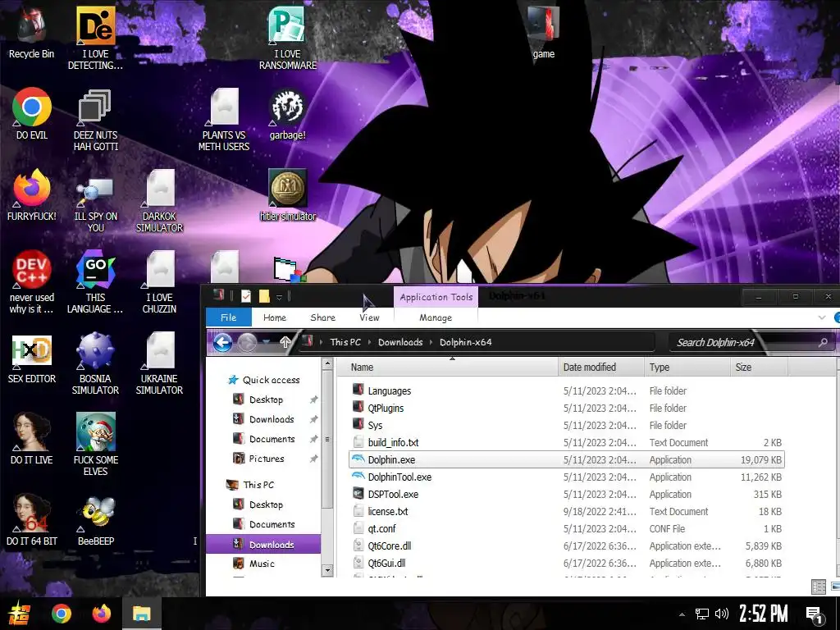Open the Manage ribbon tab
This screenshot has width=840, height=630.
click(436, 317)
